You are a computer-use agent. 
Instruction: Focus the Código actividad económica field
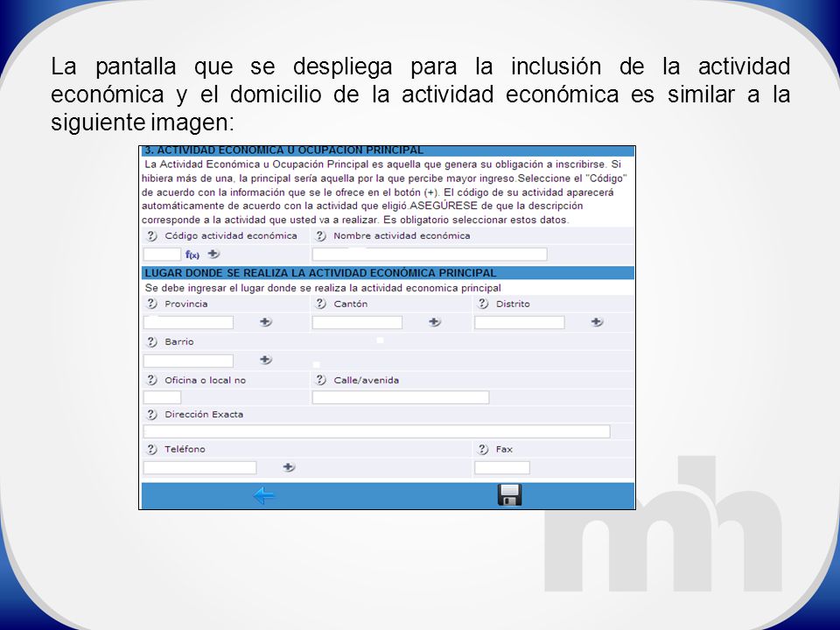click(163, 255)
